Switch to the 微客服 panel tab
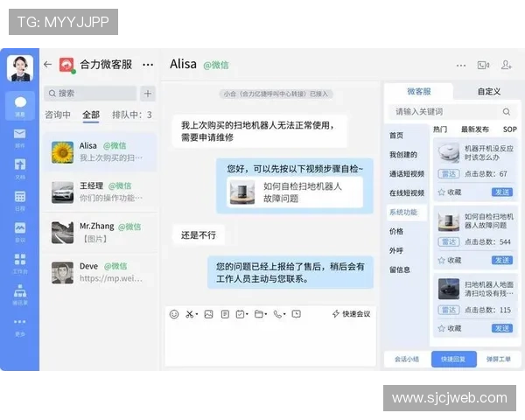The width and height of the screenshot is (525, 420). point(418,91)
